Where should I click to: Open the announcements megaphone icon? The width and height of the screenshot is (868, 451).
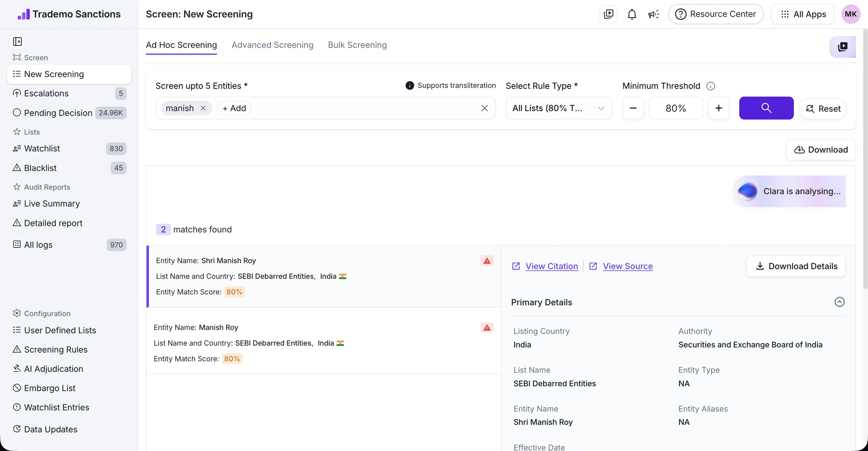653,14
